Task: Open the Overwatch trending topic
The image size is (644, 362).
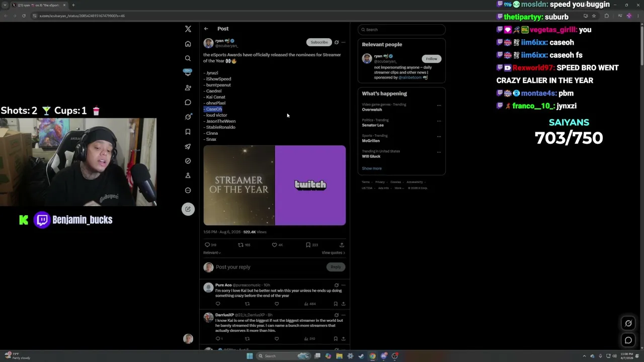Action: tap(372, 110)
